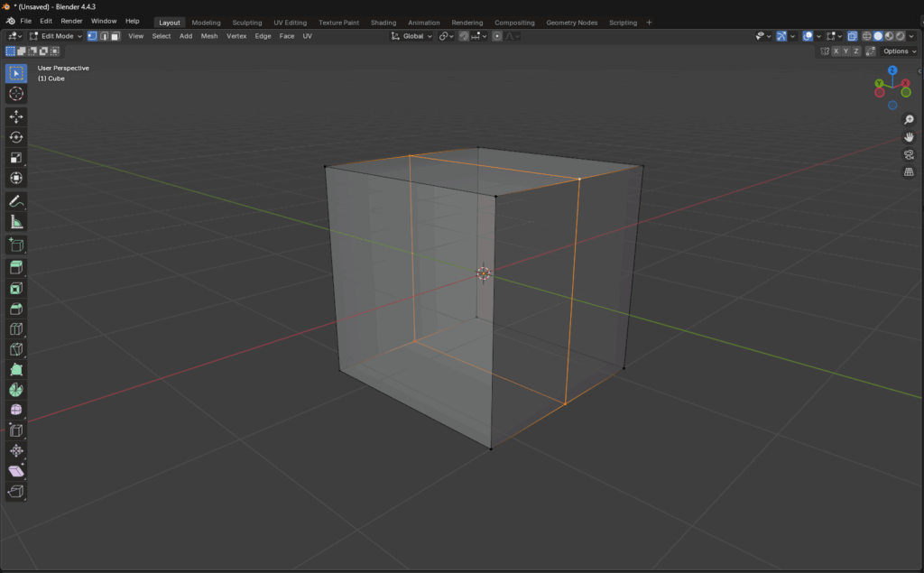Toggle the camera view icon
The image size is (924, 573).
tap(910, 154)
